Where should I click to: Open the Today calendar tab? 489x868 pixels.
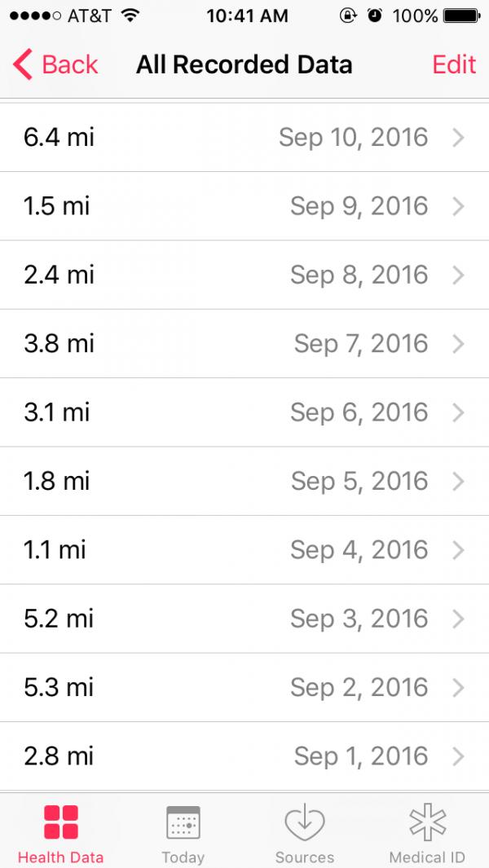tap(183, 823)
